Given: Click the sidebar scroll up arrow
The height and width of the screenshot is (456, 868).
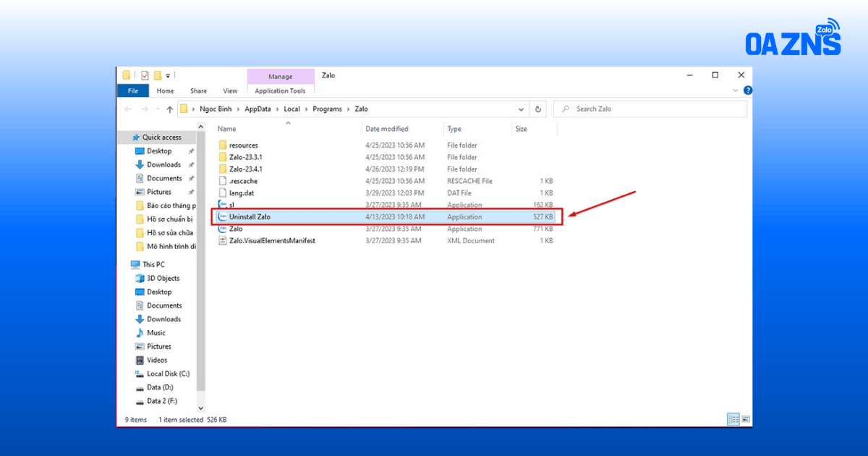Looking at the screenshot, I should click(201, 128).
